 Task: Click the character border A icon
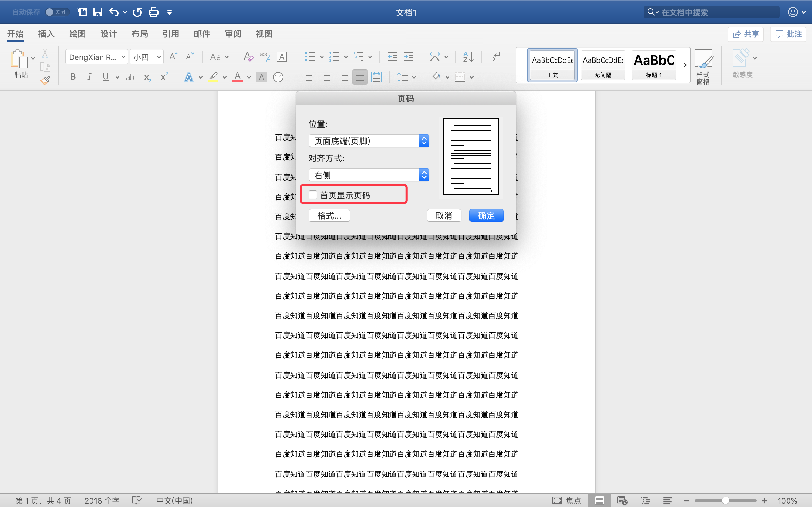(282, 57)
